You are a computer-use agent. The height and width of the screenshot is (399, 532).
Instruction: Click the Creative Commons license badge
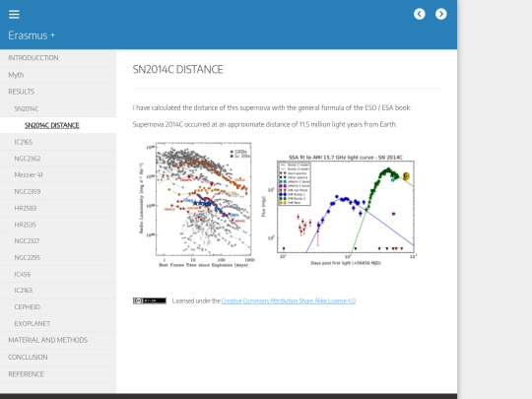coord(150,300)
